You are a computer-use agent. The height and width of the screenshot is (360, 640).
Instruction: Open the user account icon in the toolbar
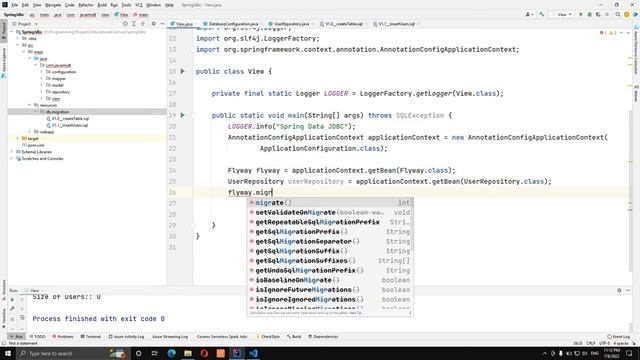tap(529, 14)
